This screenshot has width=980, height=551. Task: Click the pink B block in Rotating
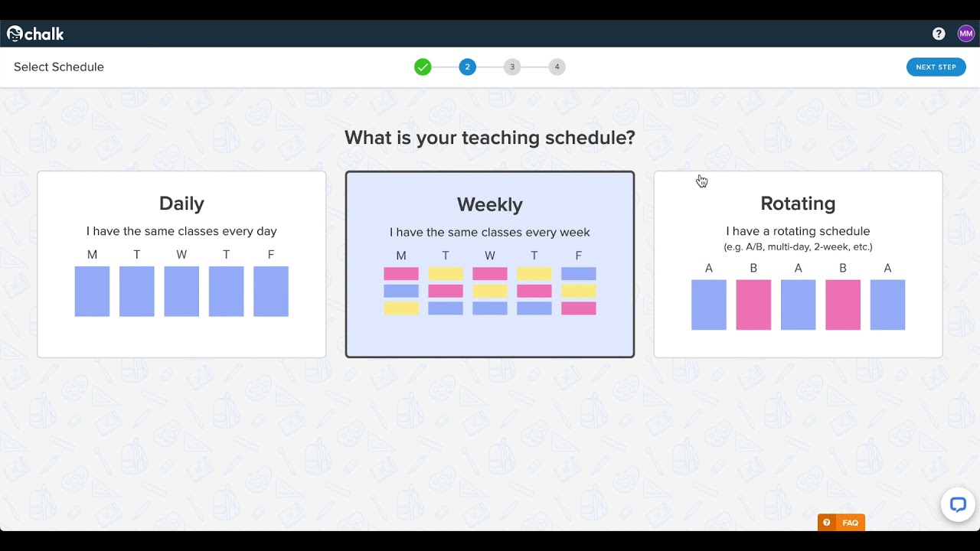coord(753,305)
